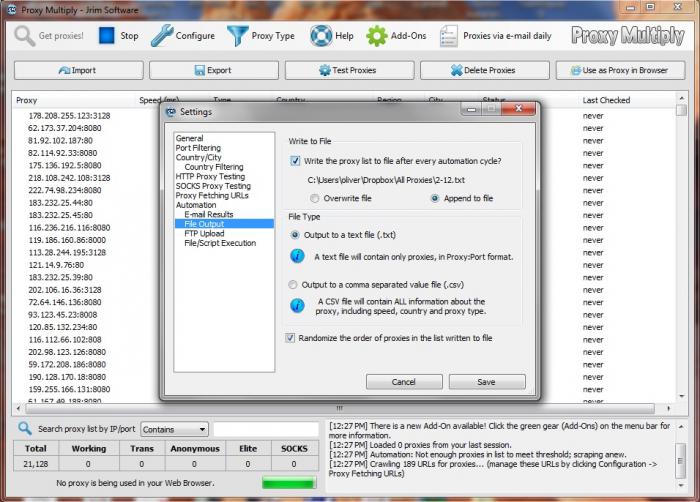Click the Test Proxies button
The image size is (700, 502).
[350, 70]
